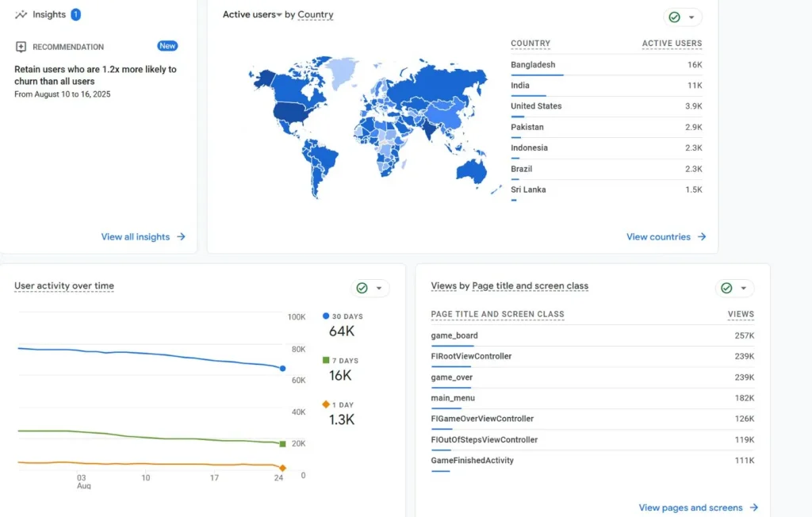
Task: Click the Recommendation icon
Action: (21, 47)
